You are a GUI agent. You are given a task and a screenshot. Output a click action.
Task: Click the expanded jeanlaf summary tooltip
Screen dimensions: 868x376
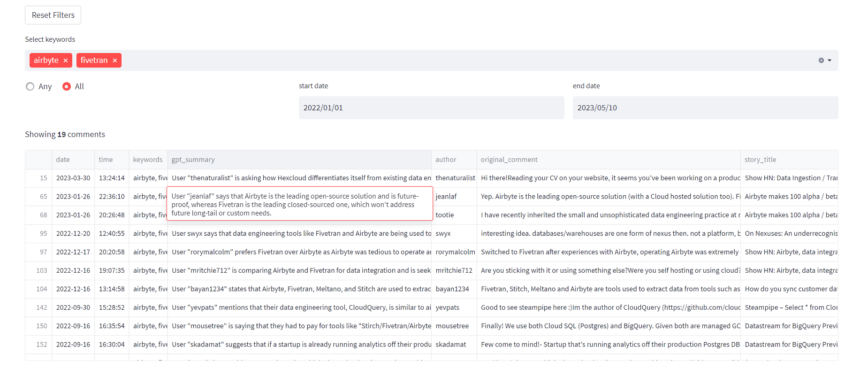(300, 204)
